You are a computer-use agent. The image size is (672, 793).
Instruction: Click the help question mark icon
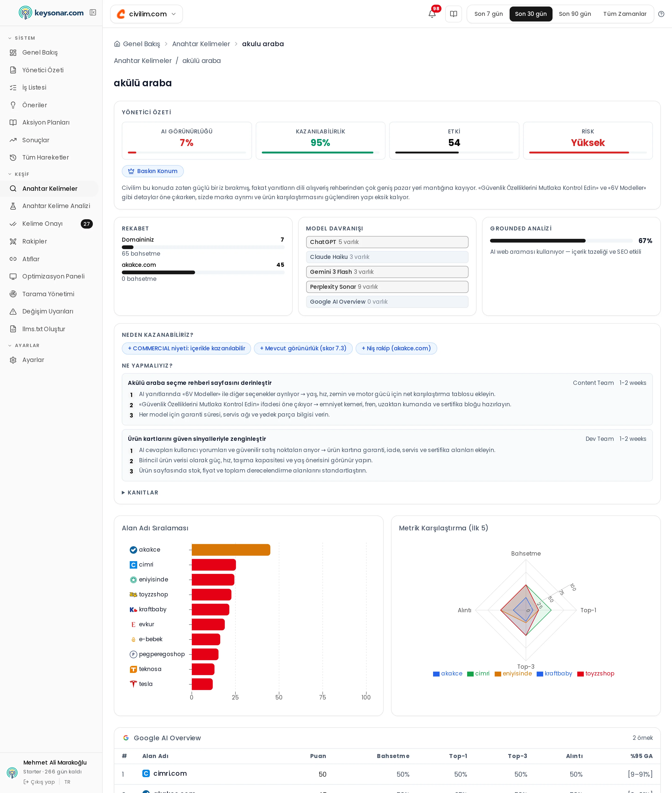[661, 14]
